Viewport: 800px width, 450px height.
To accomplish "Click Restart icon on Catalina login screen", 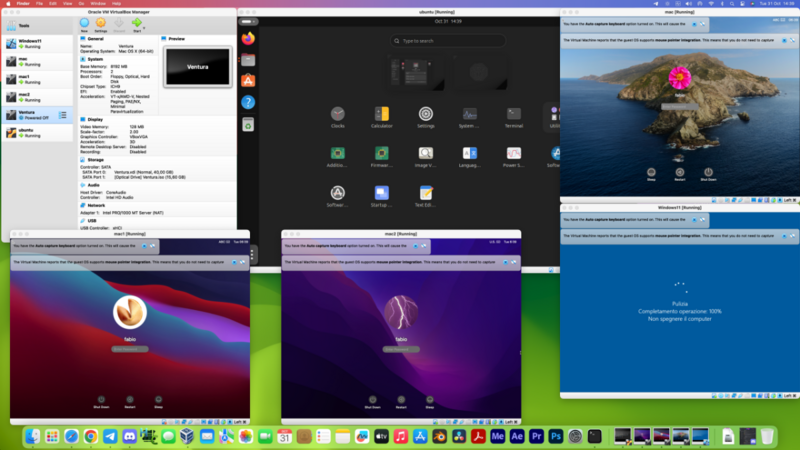I will point(680,171).
